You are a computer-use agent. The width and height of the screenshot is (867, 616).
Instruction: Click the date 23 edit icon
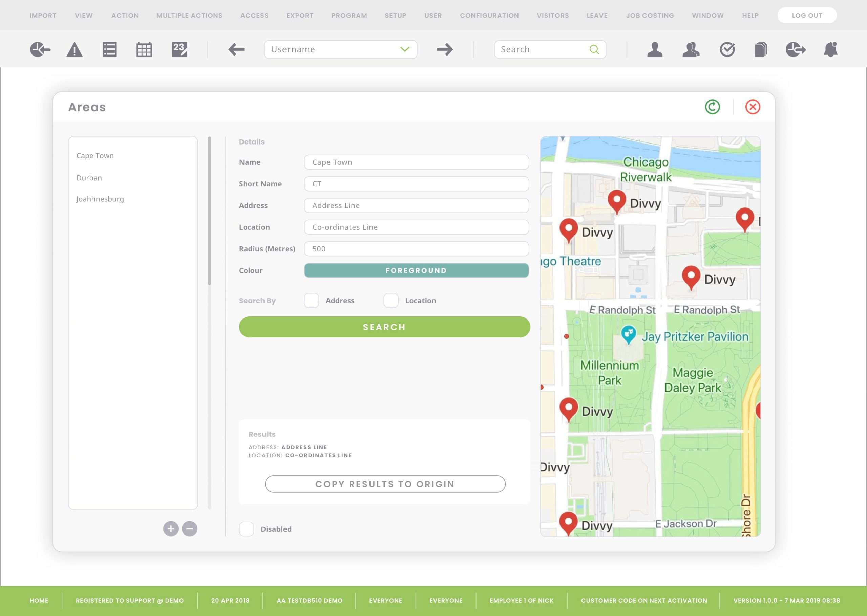pyautogui.click(x=179, y=49)
